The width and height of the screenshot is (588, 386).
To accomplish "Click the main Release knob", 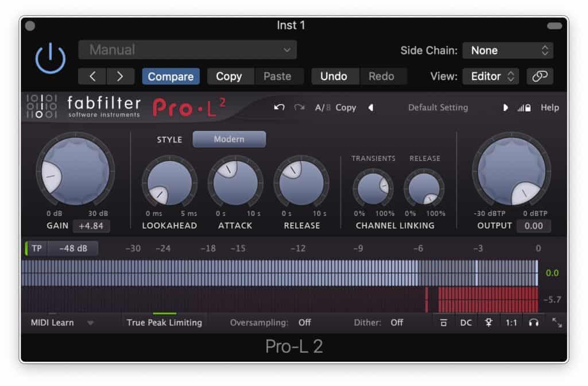I will pyautogui.click(x=301, y=183).
